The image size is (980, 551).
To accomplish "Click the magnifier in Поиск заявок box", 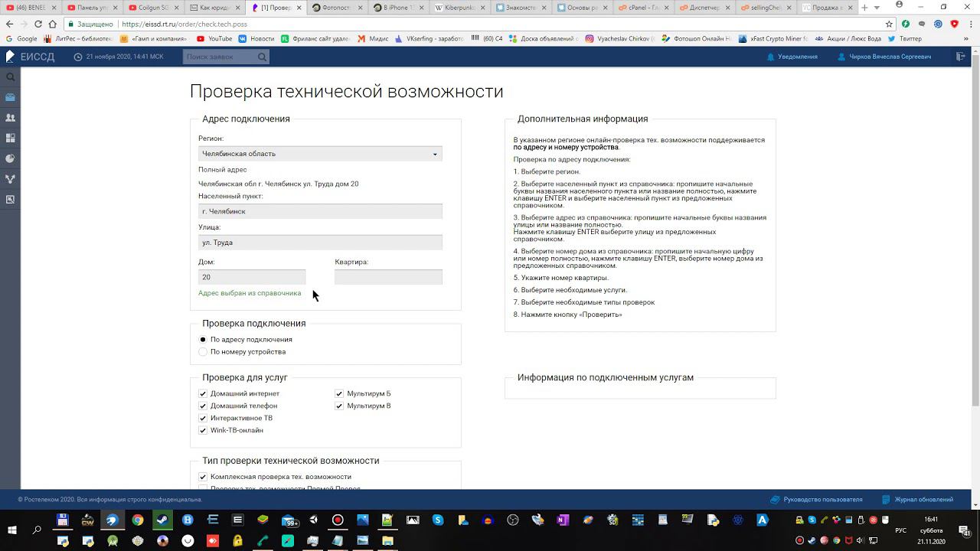I will tap(262, 57).
